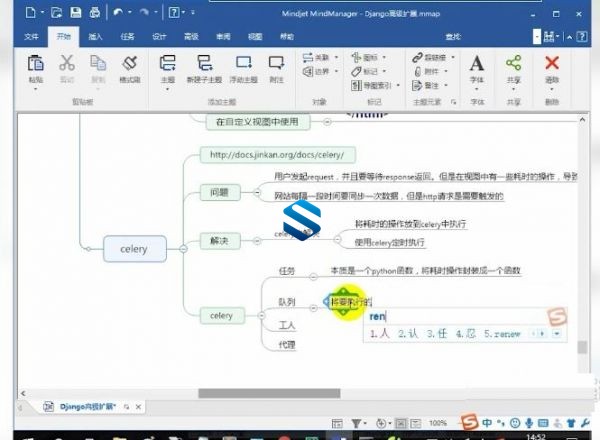Add a boundary (边界) around topics

click(x=316, y=72)
